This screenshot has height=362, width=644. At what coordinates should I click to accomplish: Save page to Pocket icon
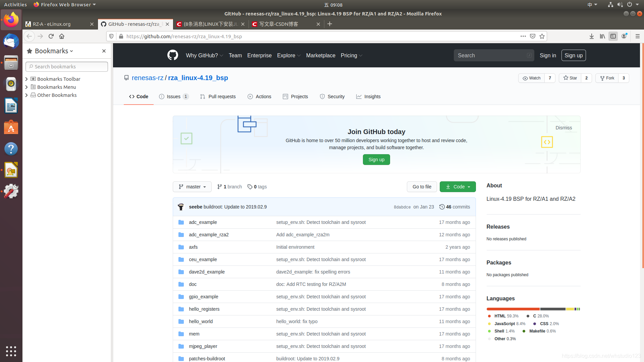coord(533,36)
